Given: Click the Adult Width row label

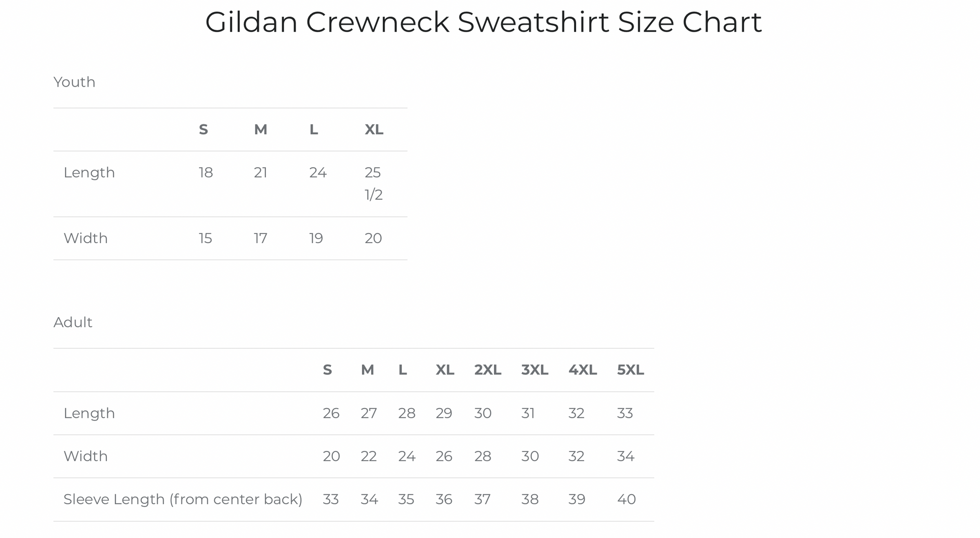Looking at the screenshot, I should 86,456.
